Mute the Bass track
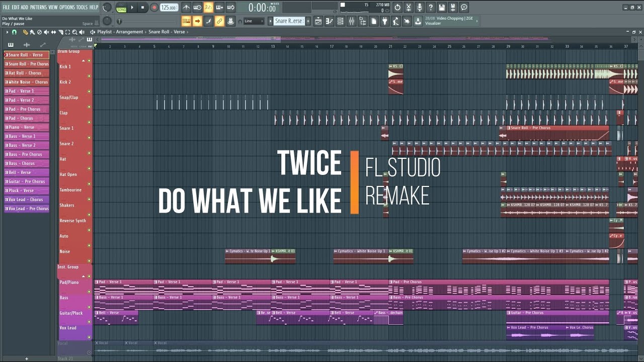Screen dimensions: 644x362 pos(89,307)
